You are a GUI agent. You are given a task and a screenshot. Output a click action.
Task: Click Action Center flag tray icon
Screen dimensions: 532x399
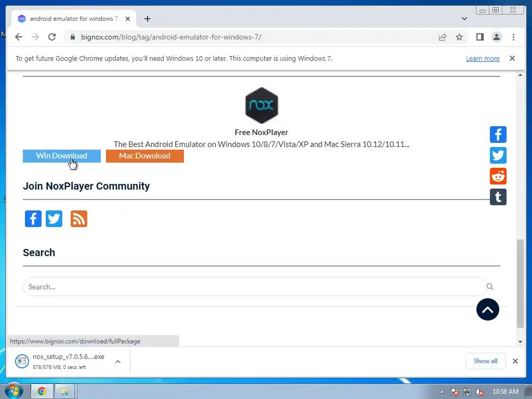(455, 392)
